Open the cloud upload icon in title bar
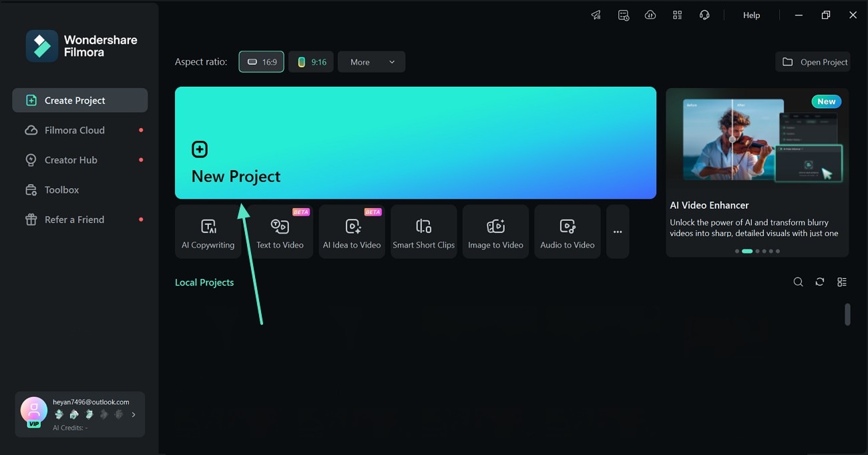This screenshot has height=455, width=868. (650, 15)
